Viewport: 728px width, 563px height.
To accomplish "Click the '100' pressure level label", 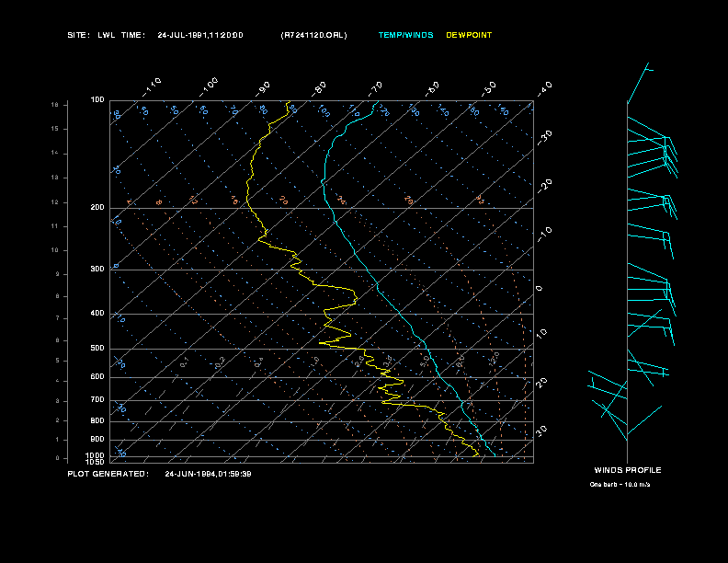I will (x=97, y=100).
